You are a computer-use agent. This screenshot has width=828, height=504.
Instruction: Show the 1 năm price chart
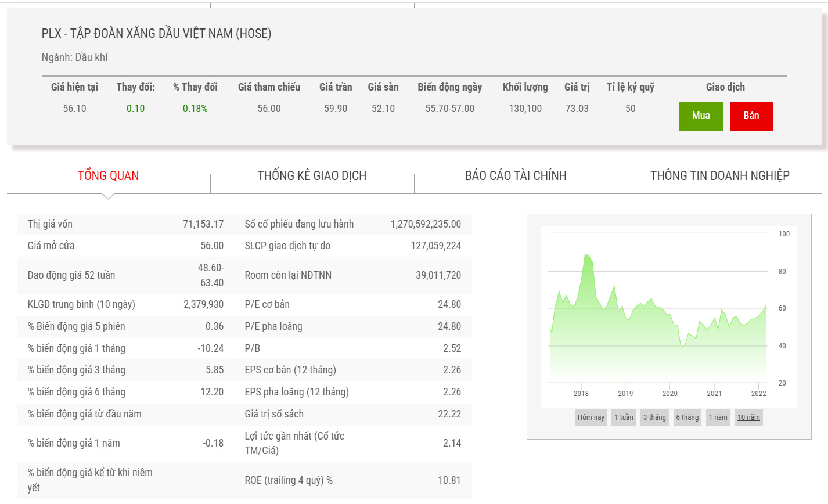(718, 417)
